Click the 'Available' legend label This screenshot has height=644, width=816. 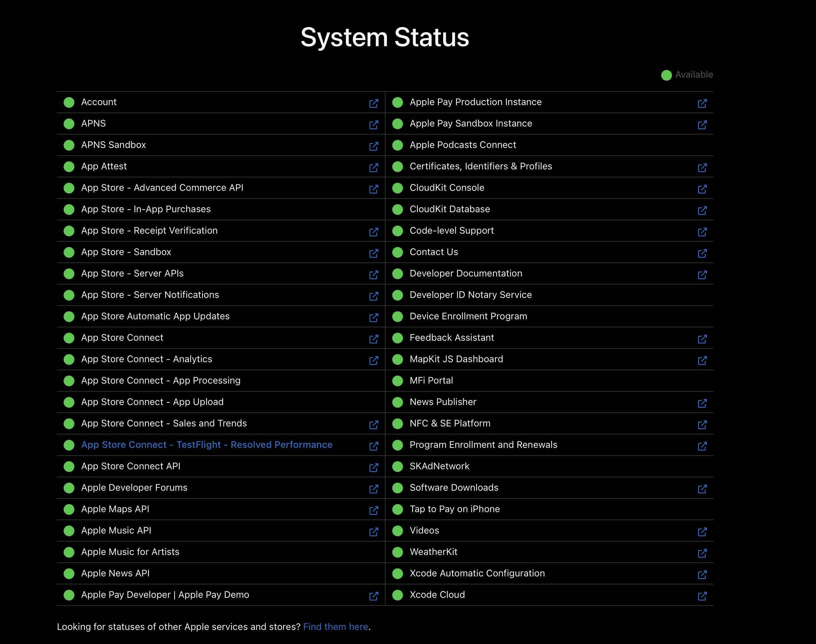coord(694,75)
